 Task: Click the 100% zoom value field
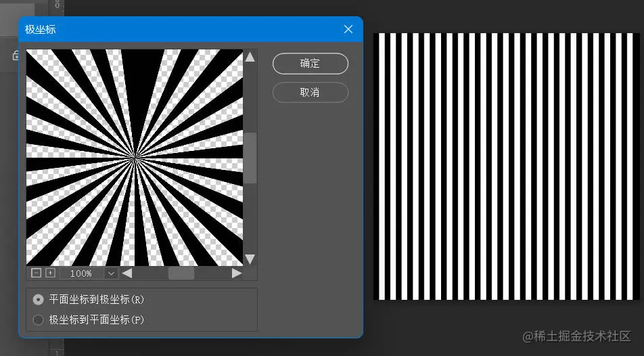tap(81, 273)
